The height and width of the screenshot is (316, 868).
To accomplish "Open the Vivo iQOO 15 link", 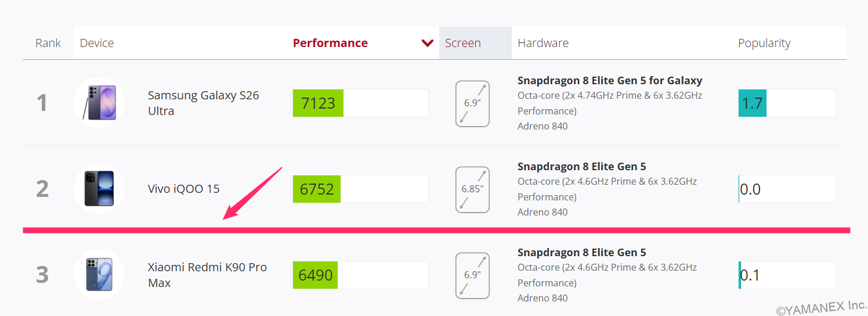I will click(184, 189).
